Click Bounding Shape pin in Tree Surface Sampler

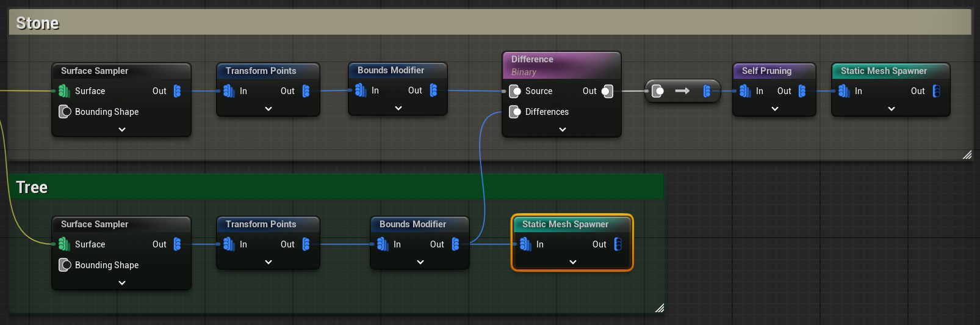[65, 265]
